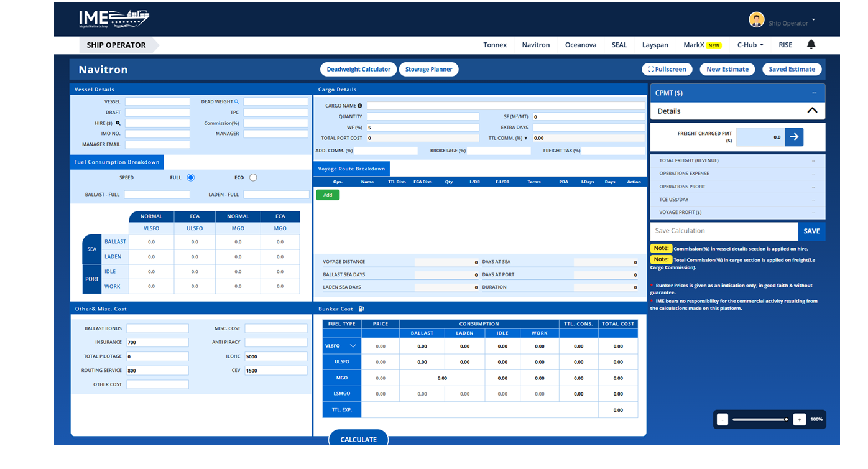Click the LADEN - FULL speed field
Image resolution: width=868 pixels, height=469 pixels.
coord(275,195)
